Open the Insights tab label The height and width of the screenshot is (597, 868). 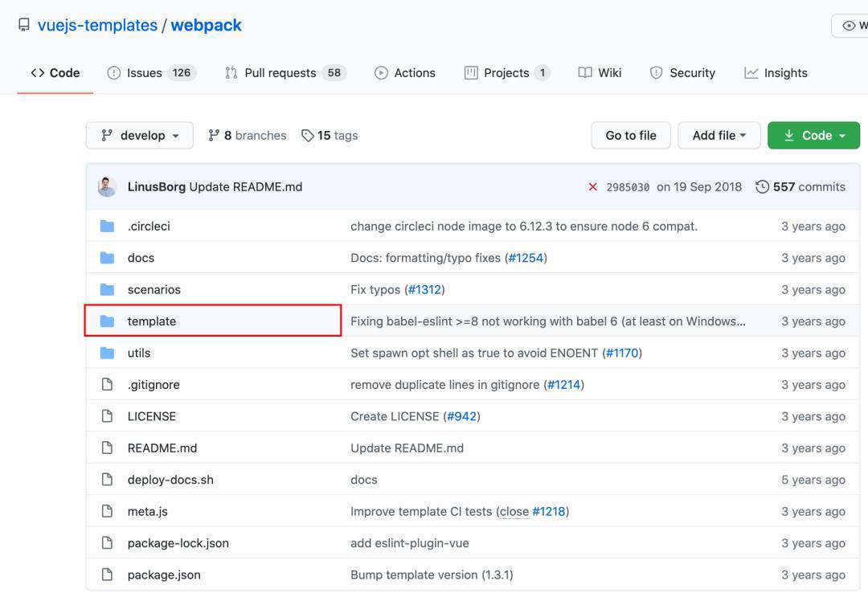coord(785,73)
